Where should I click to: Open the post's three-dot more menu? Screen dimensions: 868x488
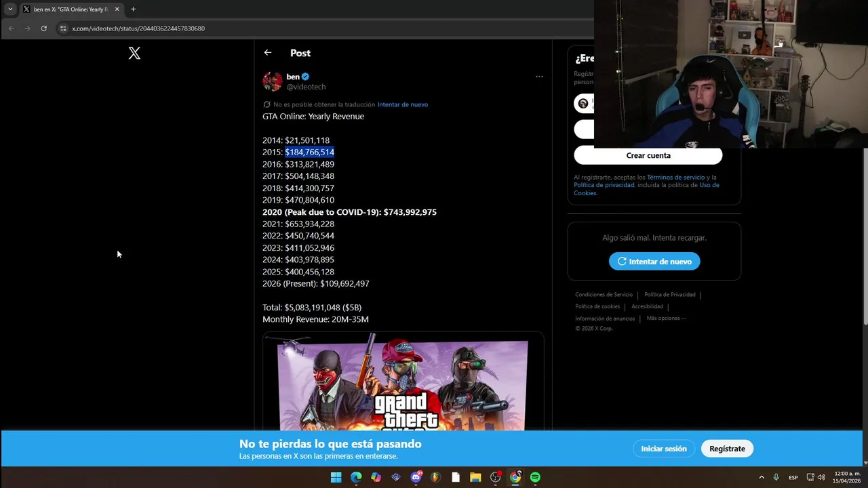pyautogui.click(x=539, y=77)
